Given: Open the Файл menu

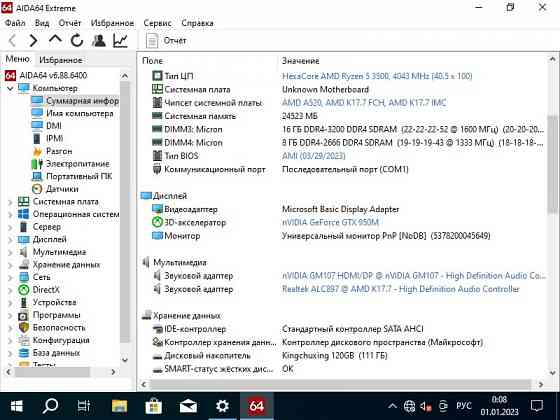Looking at the screenshot, I should (x=15, y=23).
